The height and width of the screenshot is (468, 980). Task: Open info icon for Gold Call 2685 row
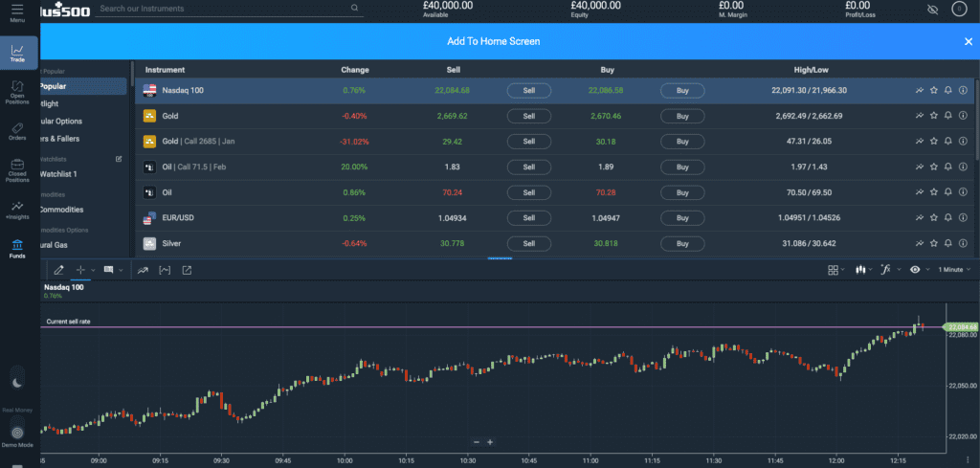(963, 142)
